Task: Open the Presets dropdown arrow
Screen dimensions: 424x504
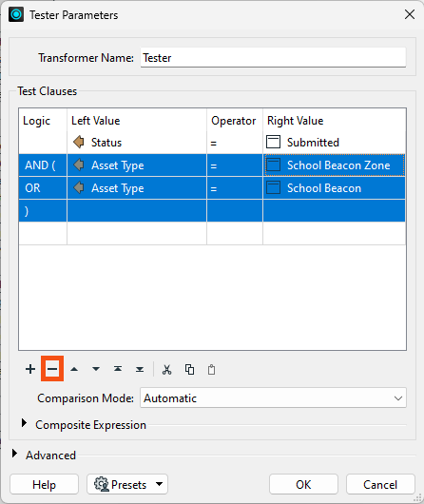Action: (x=159, y=484)
